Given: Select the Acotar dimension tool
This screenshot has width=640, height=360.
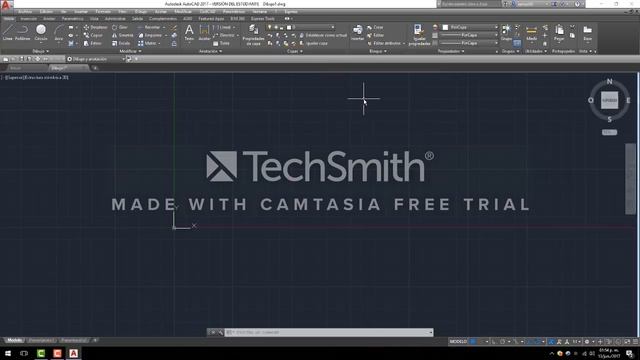Looking at the screenshot, I should point(204,32).
